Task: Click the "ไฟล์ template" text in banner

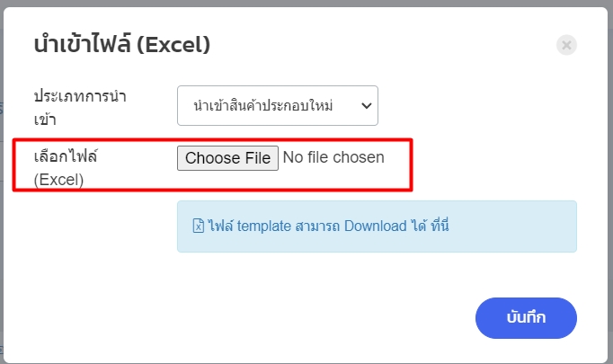Action: pyautogui.click(x=249, y=226)
